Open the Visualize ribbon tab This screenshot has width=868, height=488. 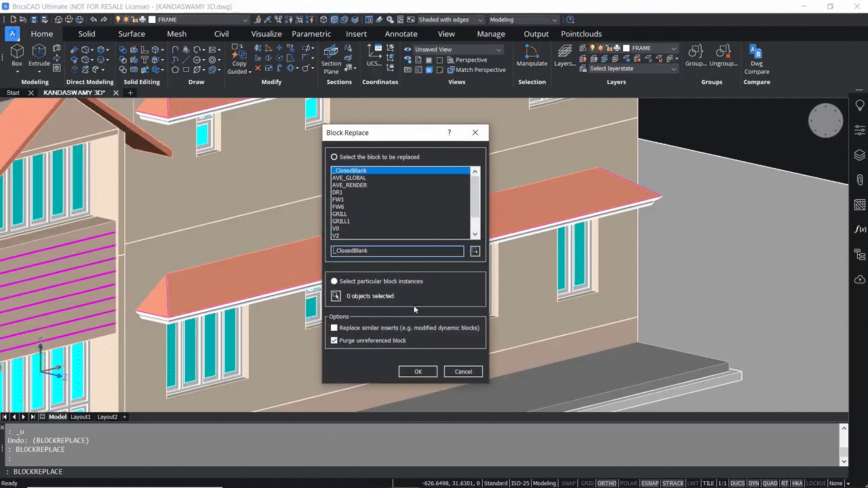[267, 34]
